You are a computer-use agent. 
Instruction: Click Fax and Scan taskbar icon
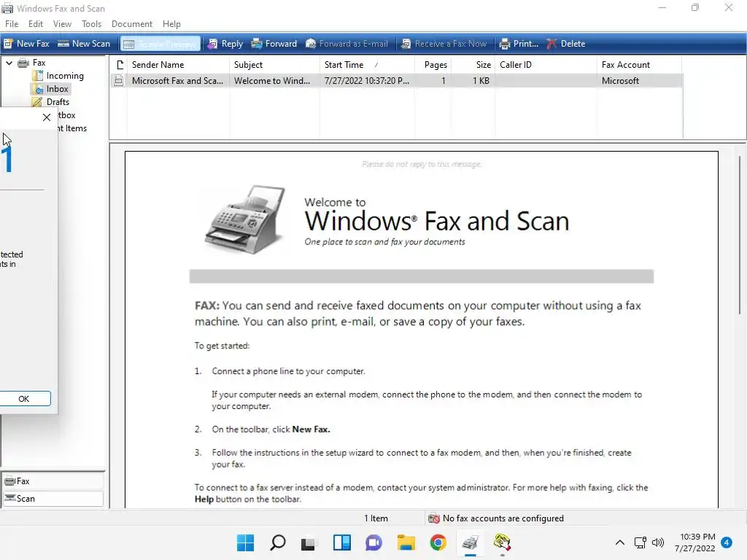click(471, 542)
